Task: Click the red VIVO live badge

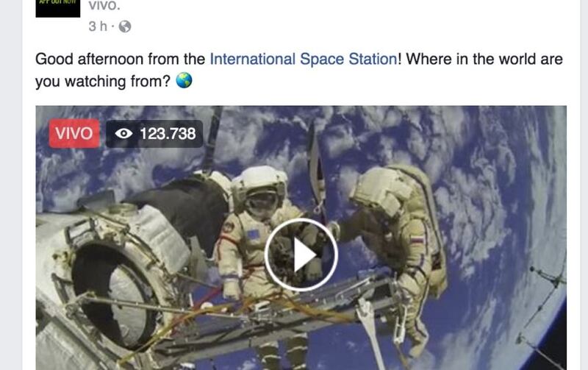Action: point(74,134)
